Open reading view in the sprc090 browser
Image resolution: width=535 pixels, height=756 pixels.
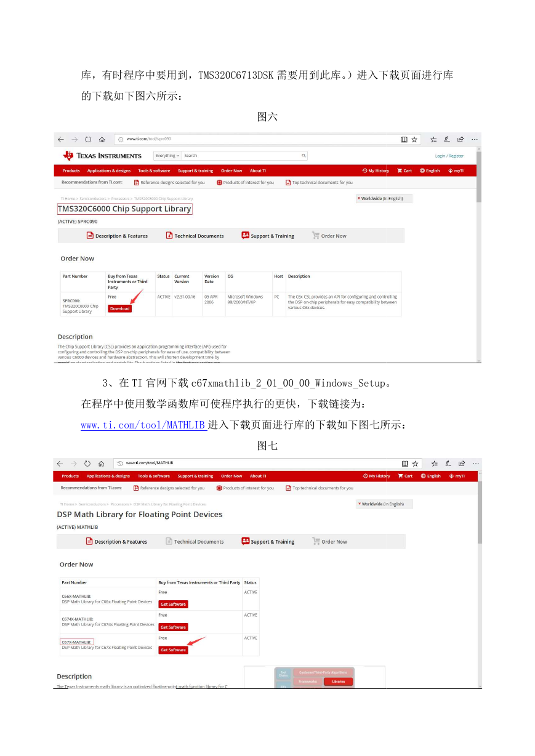[404, 140]
